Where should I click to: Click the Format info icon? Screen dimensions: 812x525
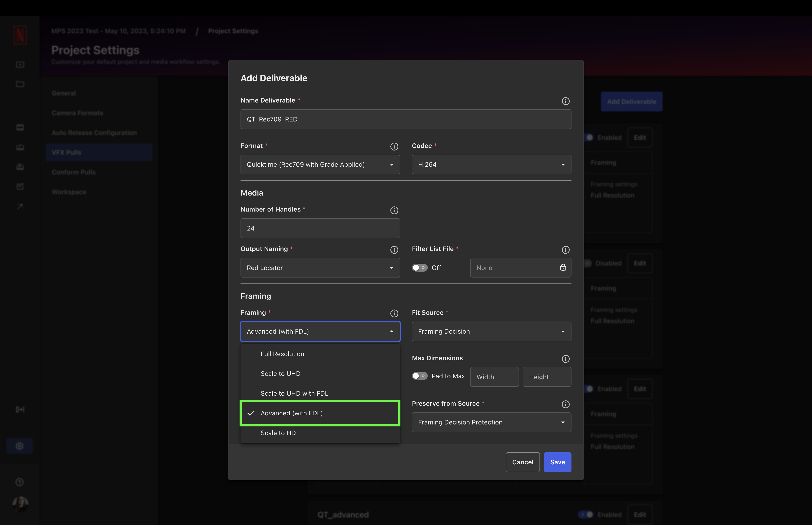[394, 147]
